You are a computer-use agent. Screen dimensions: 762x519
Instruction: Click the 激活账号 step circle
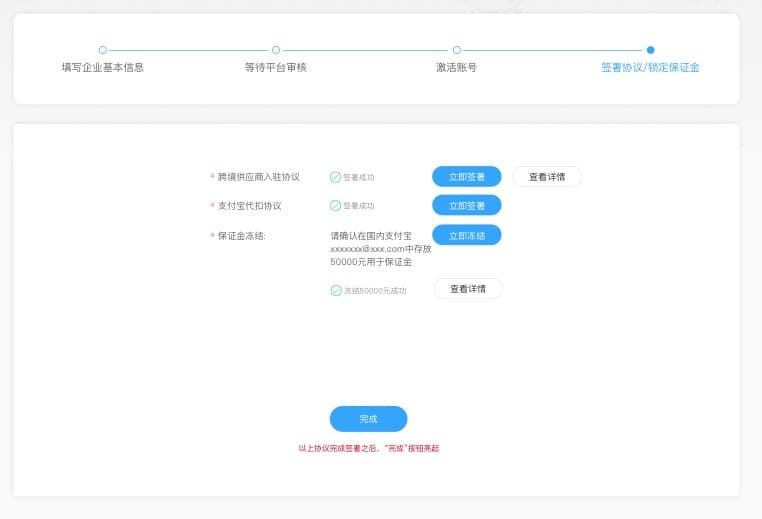pyautogui.click(x=457, y=50)
